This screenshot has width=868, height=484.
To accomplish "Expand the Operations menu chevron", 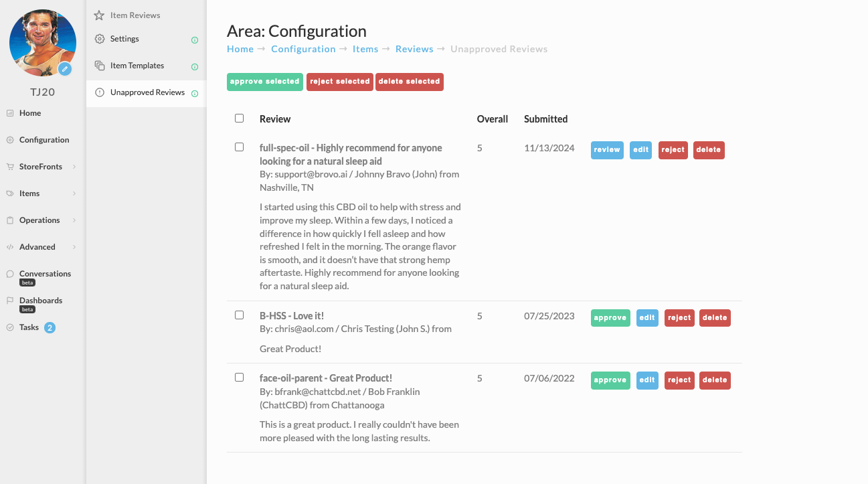I will click(74, 220).
